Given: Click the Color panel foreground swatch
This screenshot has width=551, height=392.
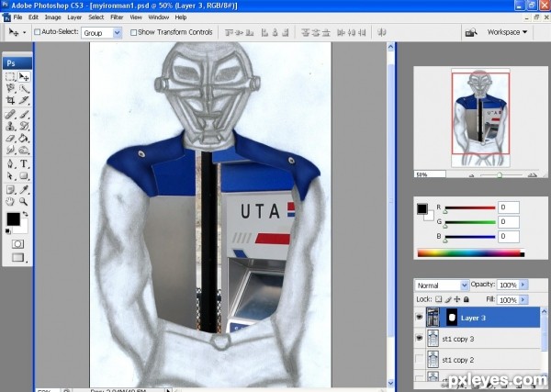Looking at the screenshot, I should point(422,208).
